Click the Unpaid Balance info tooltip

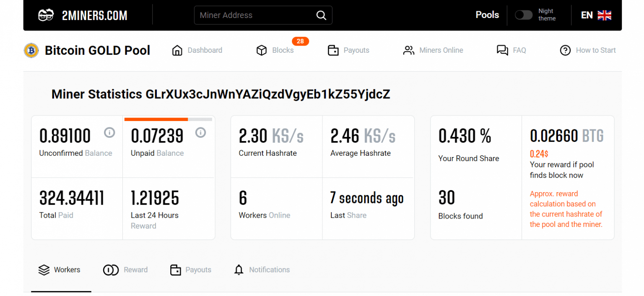tap(201, 133)
